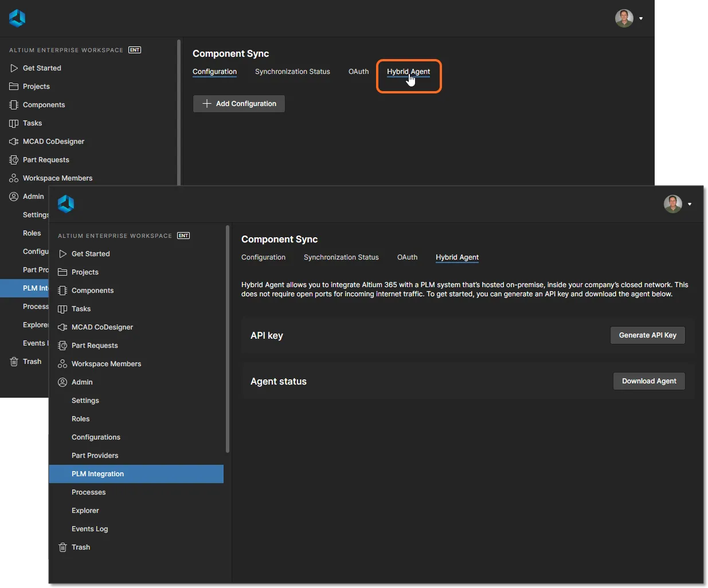Open Part Providers in the front window sidebar
The width and height of the screenshot is (708, 588).
(95, 456)
